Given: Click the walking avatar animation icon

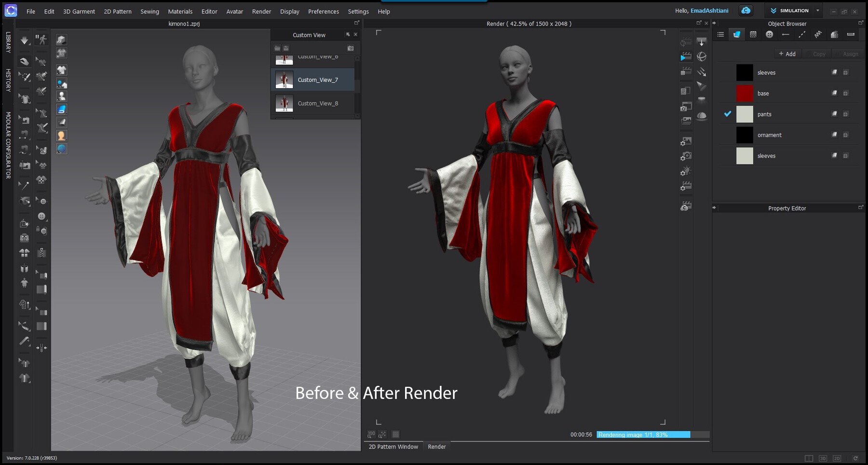Looking at the screenshot, I should tap(42, 40).
